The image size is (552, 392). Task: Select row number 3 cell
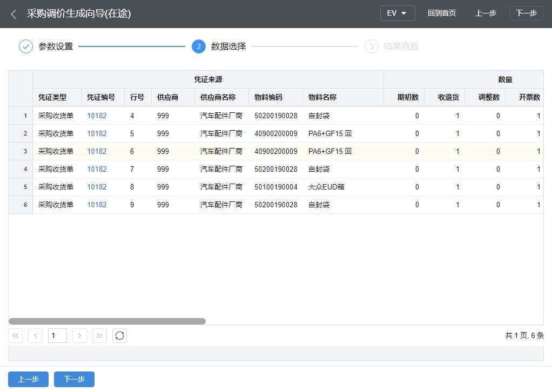(x=21, y=151)
